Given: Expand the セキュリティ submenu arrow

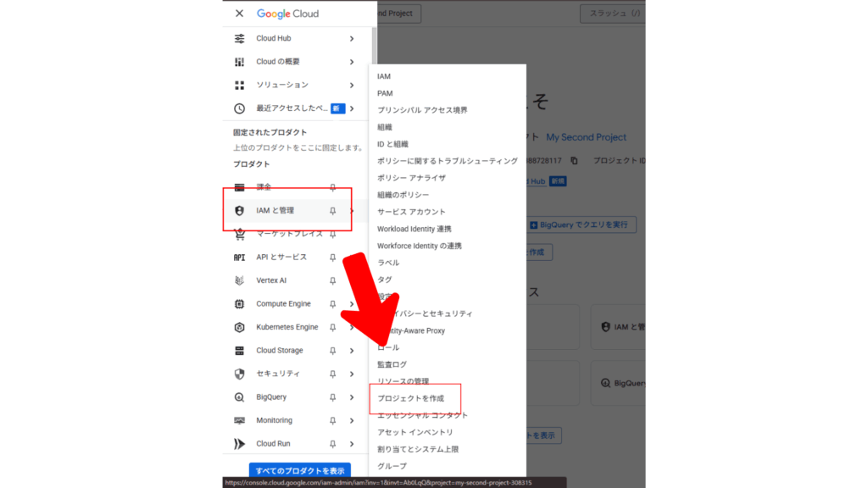Looking at the screenshot, I should (352, 374).
